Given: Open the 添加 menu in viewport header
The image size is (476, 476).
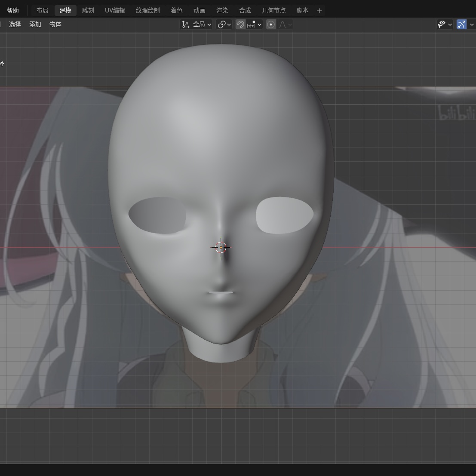Looking at the screenshot, I should [35, 24].
